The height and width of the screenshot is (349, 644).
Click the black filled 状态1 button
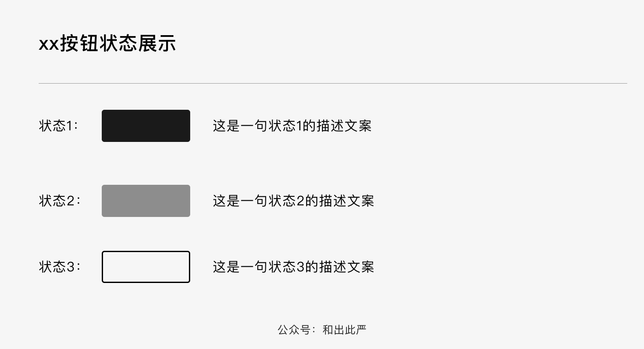coord(146,126)
